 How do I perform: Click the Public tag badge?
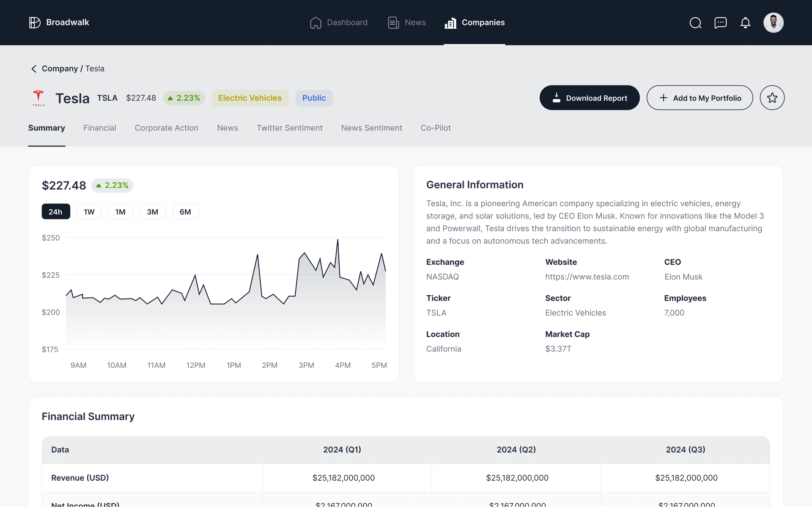pyautogui.click(x=314, y=98)
